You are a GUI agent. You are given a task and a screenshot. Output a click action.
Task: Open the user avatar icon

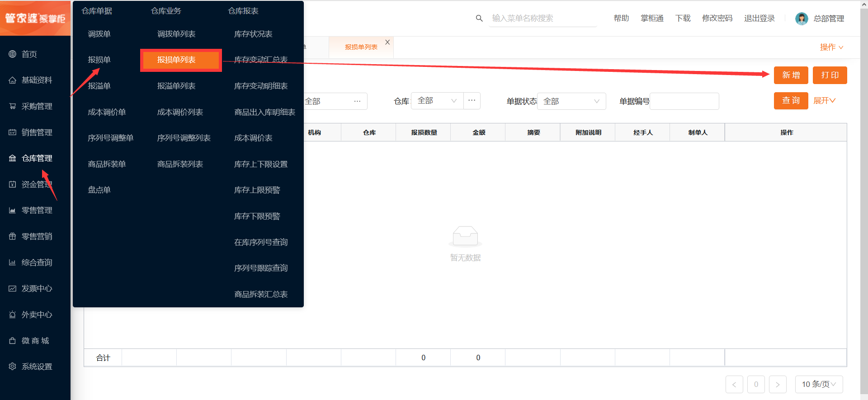802,19
